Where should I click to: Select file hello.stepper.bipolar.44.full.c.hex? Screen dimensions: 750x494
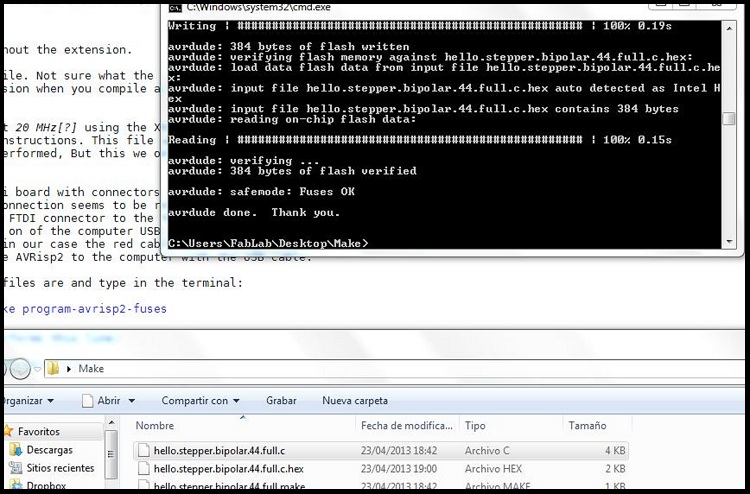click(381, 469)
